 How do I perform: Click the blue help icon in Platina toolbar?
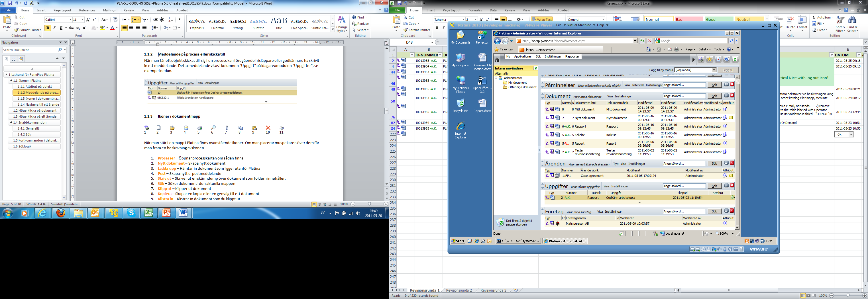pyautogui.click(x=727, y=59)
